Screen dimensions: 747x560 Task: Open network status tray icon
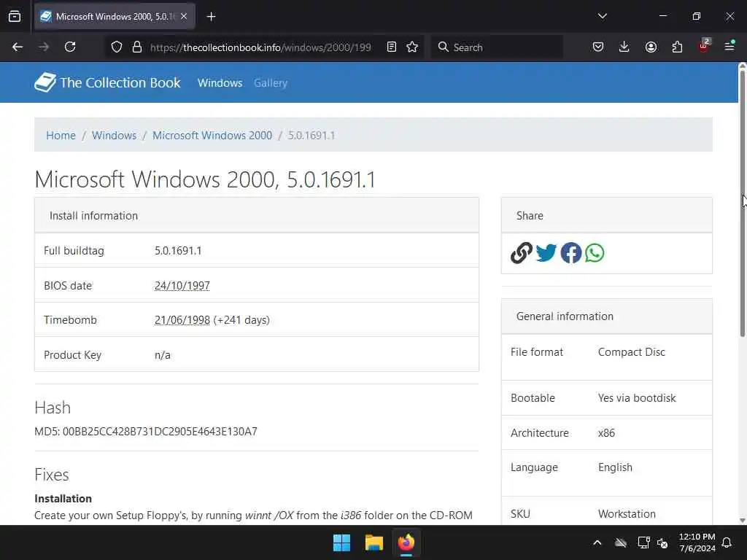(x=643, y=542)
